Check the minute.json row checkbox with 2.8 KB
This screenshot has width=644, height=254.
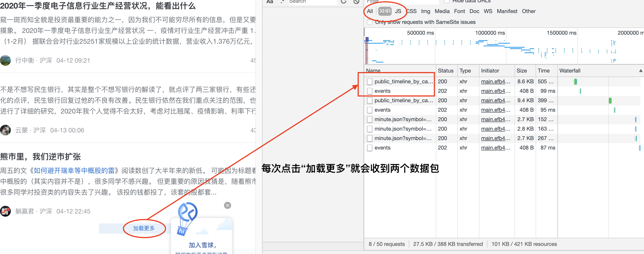pos(369,129)
